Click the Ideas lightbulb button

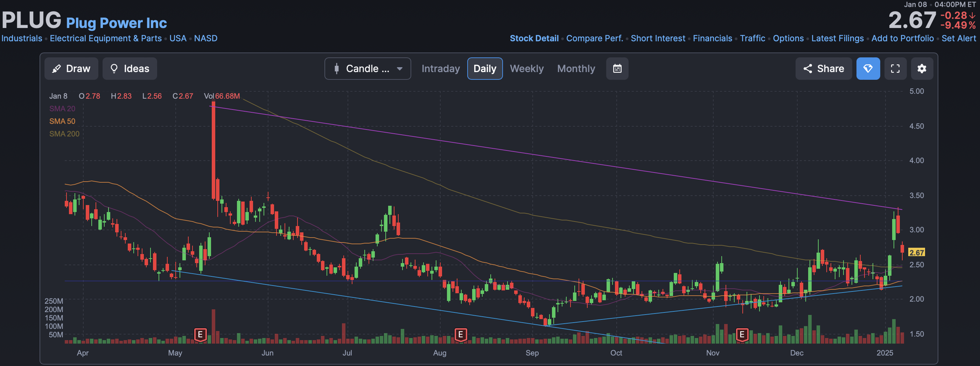click(130, 69)
